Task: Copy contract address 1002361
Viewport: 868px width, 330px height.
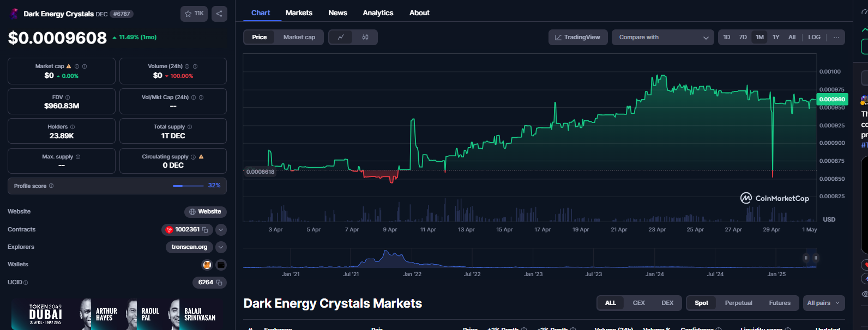Action: pos(206,230)
